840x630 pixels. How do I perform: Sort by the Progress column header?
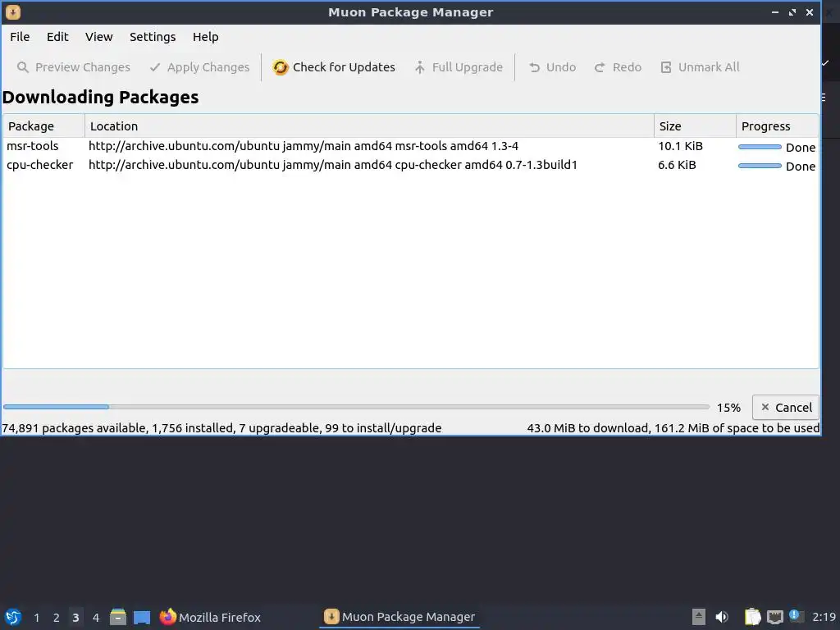(778, 126)
